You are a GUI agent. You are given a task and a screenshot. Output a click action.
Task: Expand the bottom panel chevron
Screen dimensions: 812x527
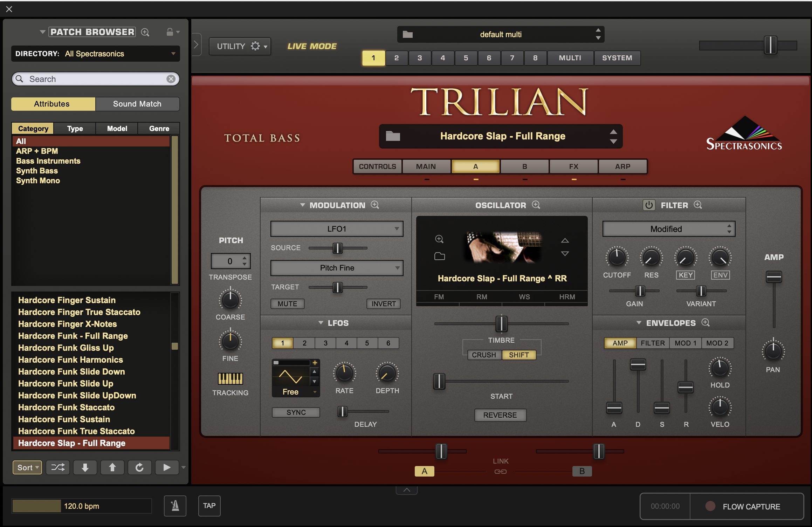tap(407, 490)
